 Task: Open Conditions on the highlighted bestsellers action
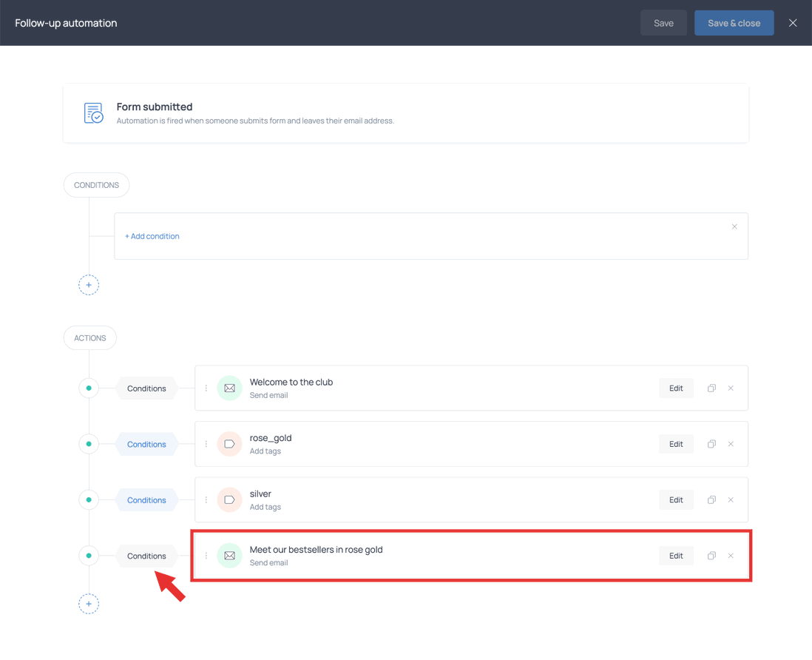[x=146, y=556]
